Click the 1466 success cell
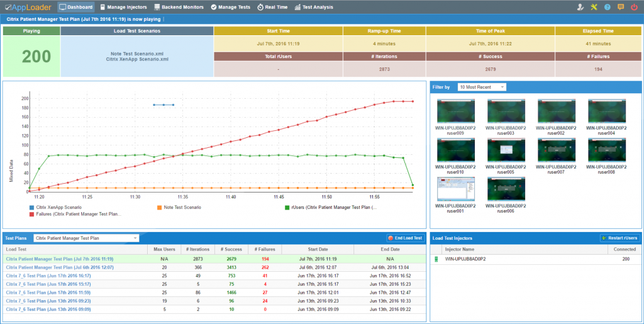 (231, 293)
